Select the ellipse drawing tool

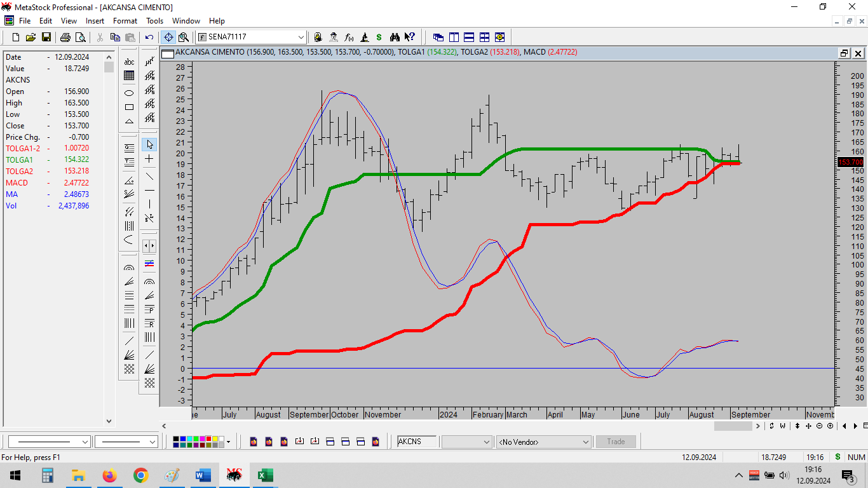click(129, 93)
